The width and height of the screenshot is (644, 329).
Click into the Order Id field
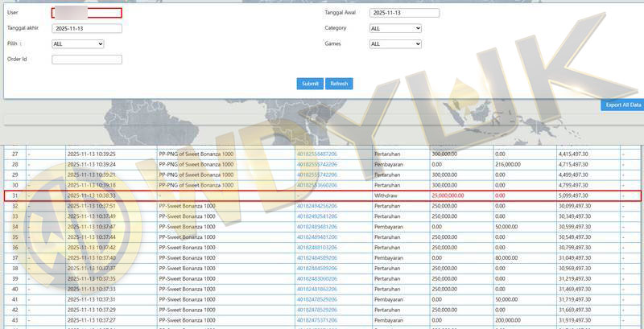87,60
